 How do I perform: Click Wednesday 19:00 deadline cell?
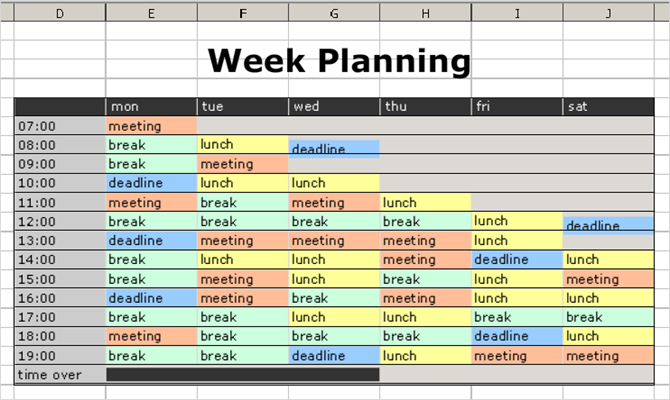(x=334, y=356)
